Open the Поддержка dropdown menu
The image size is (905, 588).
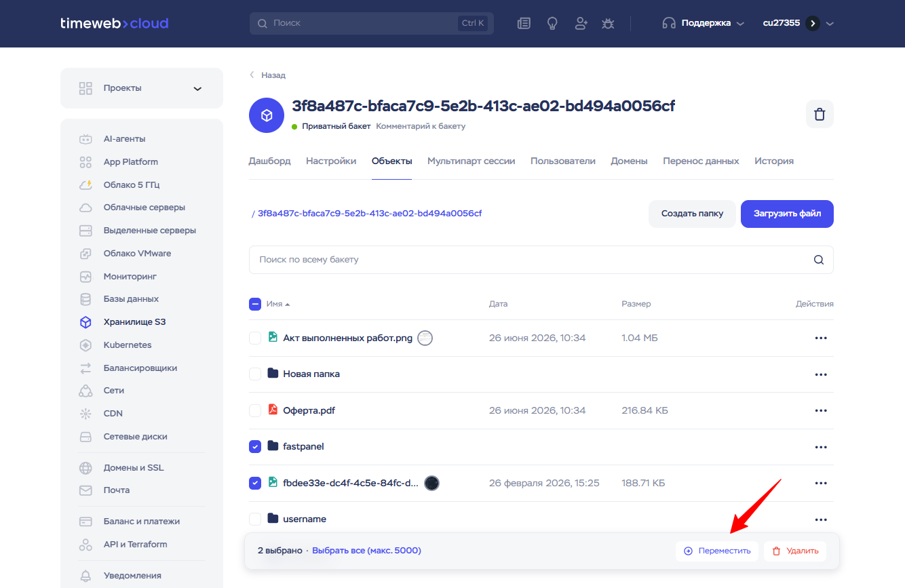tap(704, 23)
